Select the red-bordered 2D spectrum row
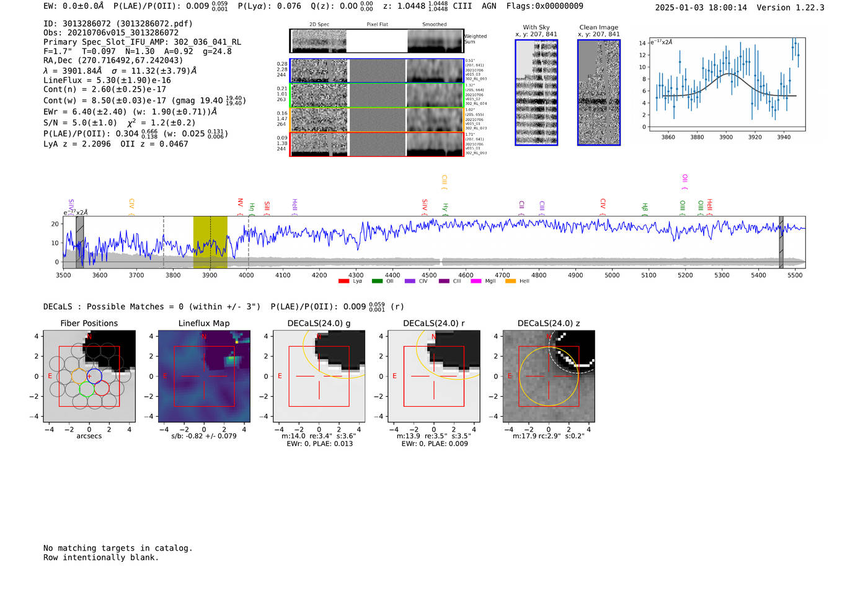This screenshot has width=868, height=591. (376, 144)
